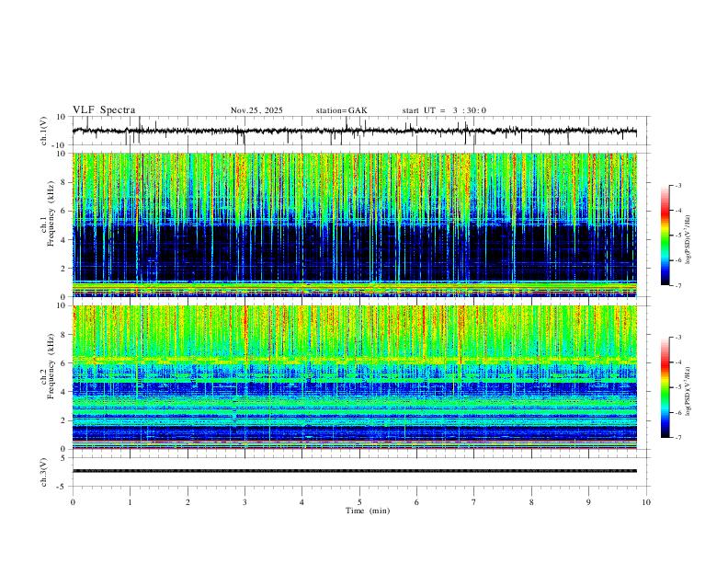Click the log(PSD) label beside ch.2 color bar
Screen dimensions: 728x563
(x=688, y=391)
